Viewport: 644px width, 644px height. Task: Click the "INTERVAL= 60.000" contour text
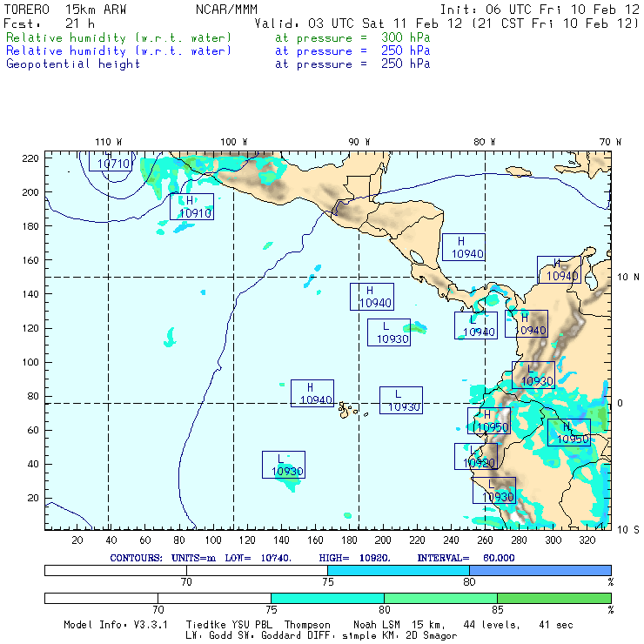(466, 558)
